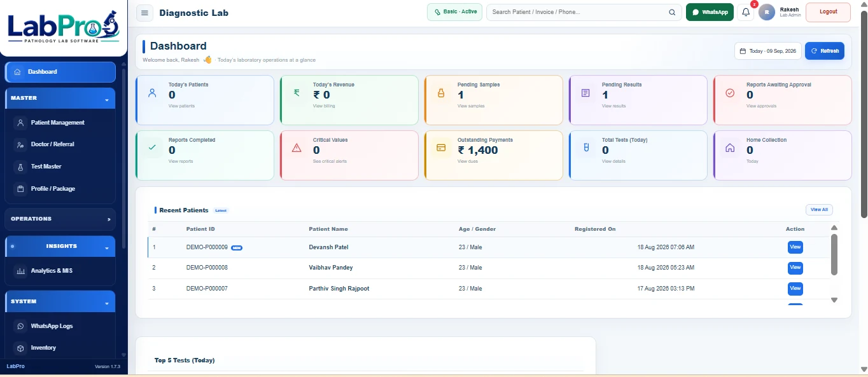Click the WhatsApp Logs sidebar icon
The width and height of the screenshot is (868, 377).
pyautogui.click(x=20, y=326)
